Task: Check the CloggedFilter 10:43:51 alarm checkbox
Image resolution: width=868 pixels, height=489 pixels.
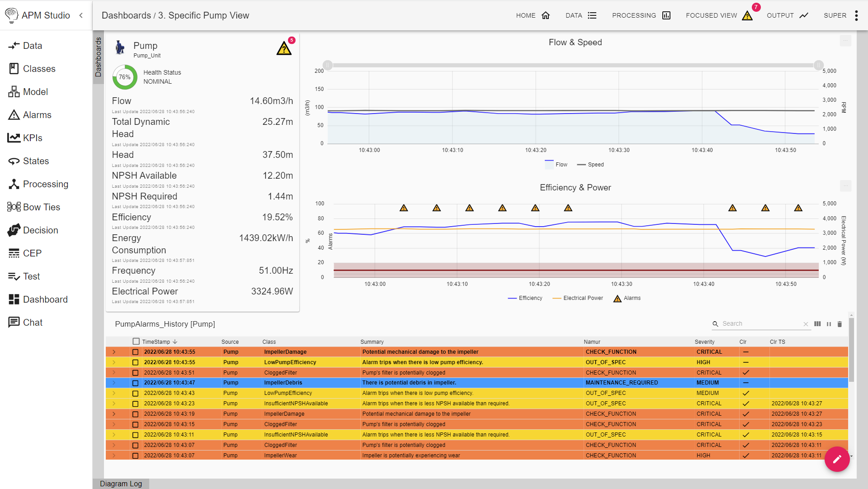Action: 135,372
